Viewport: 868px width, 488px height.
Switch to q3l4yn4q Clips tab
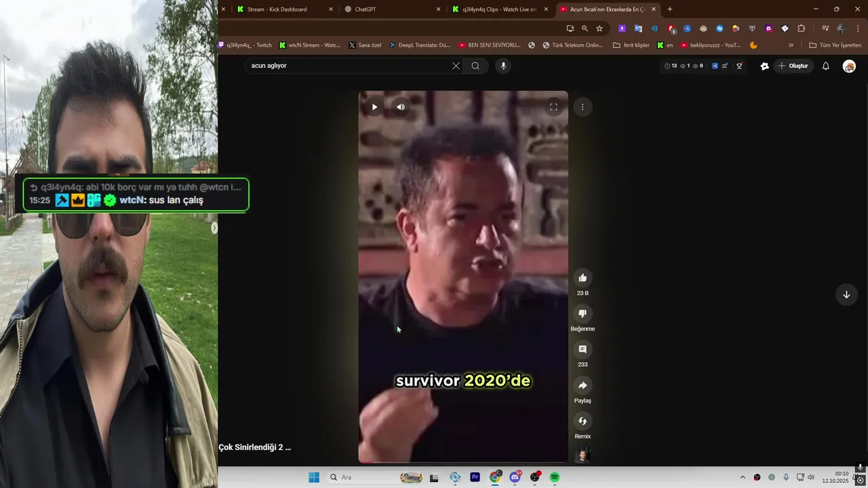pos(499,9)
